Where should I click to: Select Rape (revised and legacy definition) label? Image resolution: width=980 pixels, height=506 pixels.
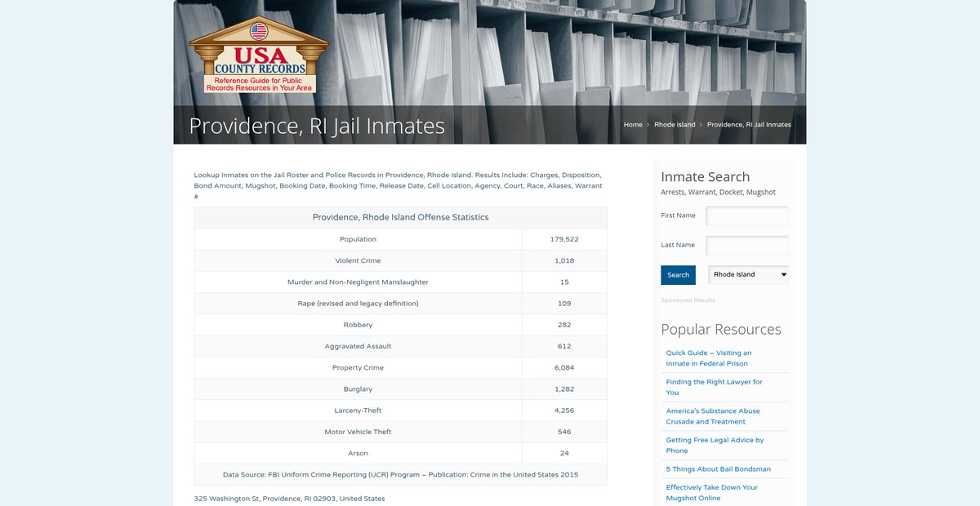(358, 304)
